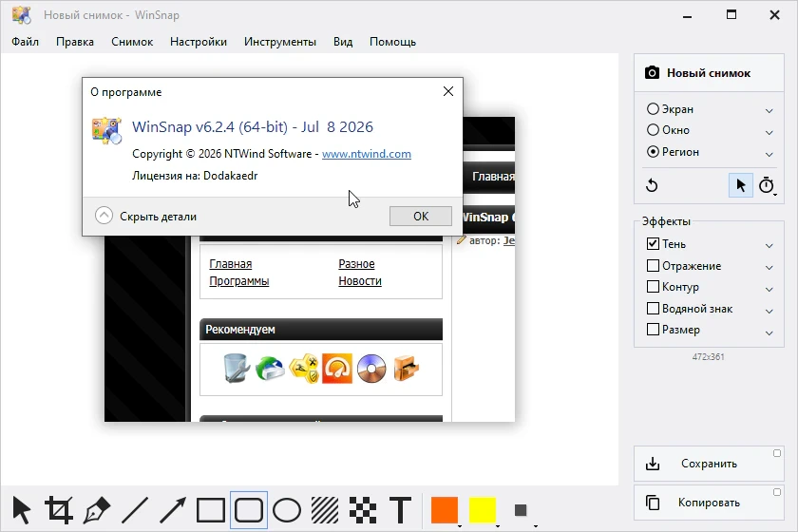The height and width of the screenshot is (532, 798).
Task: Select the Rounded rectangle tool
Action: [x=249, y=510]
